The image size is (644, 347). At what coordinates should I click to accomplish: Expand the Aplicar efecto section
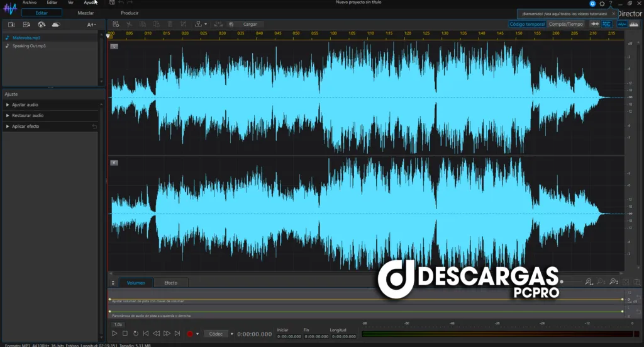25,127
